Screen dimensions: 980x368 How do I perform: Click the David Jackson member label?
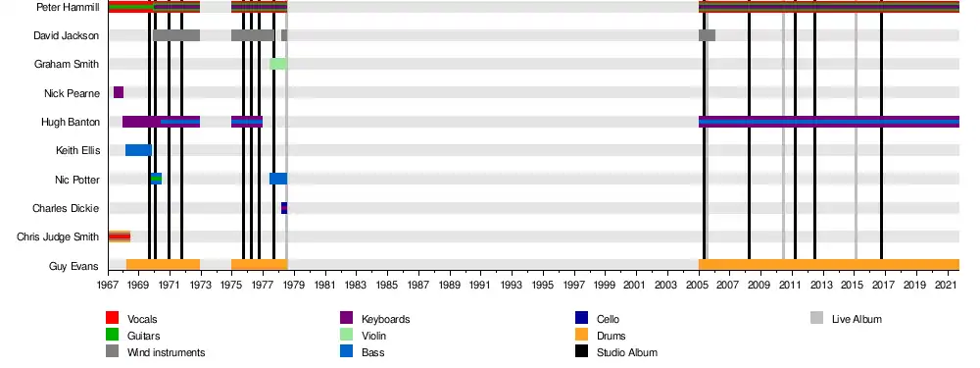[67, 35]
